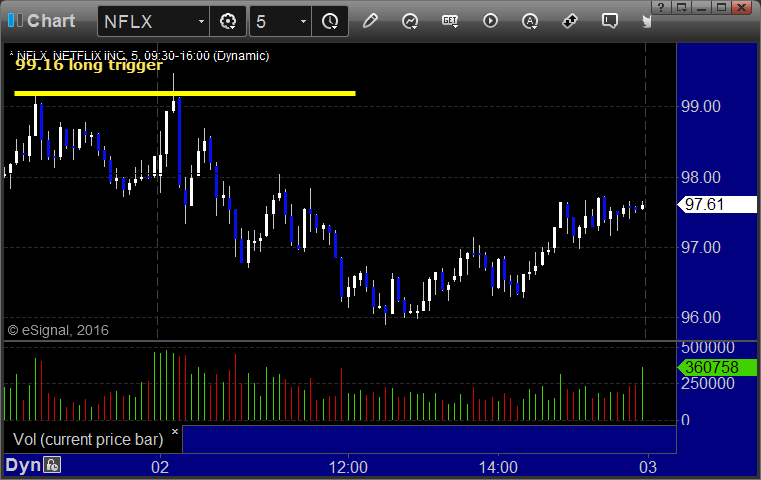Click the 250000 volume axis label
The height and width of the screenshot is (480, 761).
708,383
